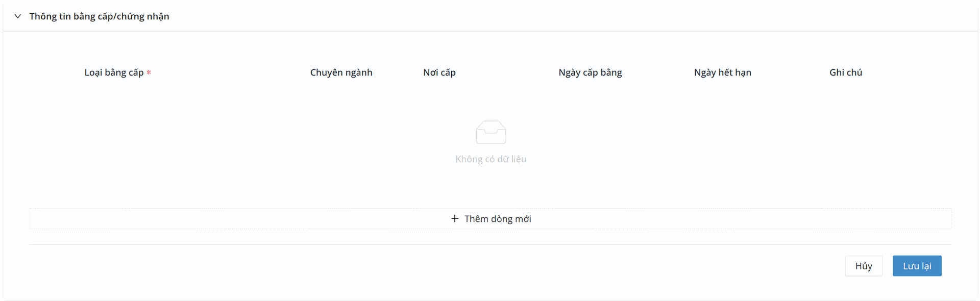980x301 pixels.
Task: Save the form with Lưu lại
Action: [917, 266]
